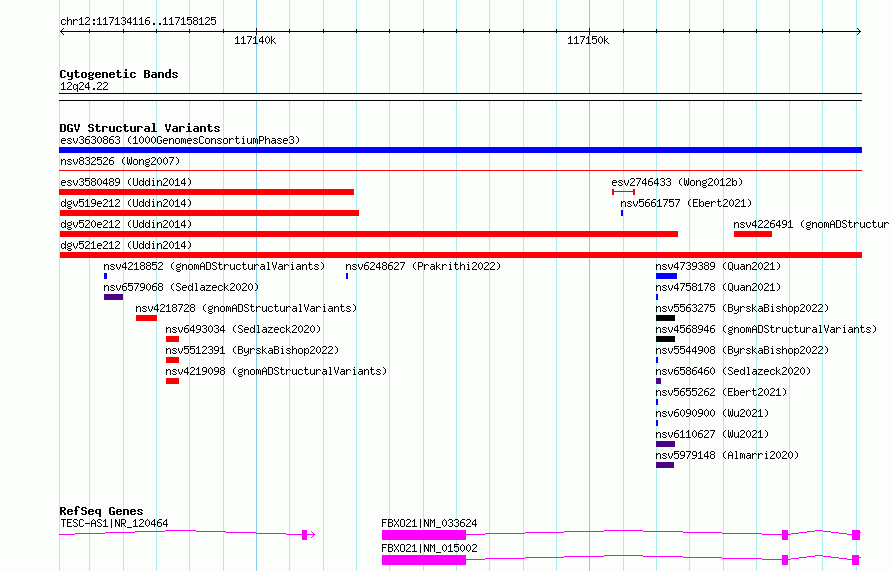The height and width of the screenshot is (571, 890).
Task: Click the DGV Structural Variants track title
Action: click(x=140, y=128)
